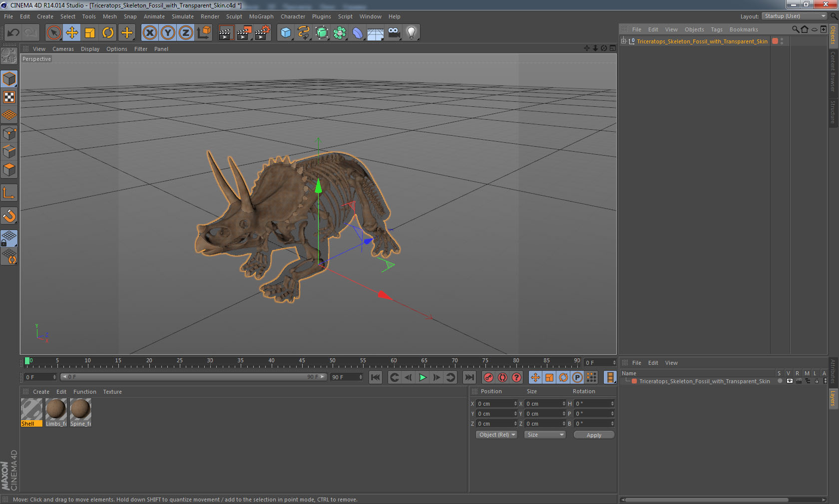Add a Cube primitive object
839x504 pixels.
[286, 33]
